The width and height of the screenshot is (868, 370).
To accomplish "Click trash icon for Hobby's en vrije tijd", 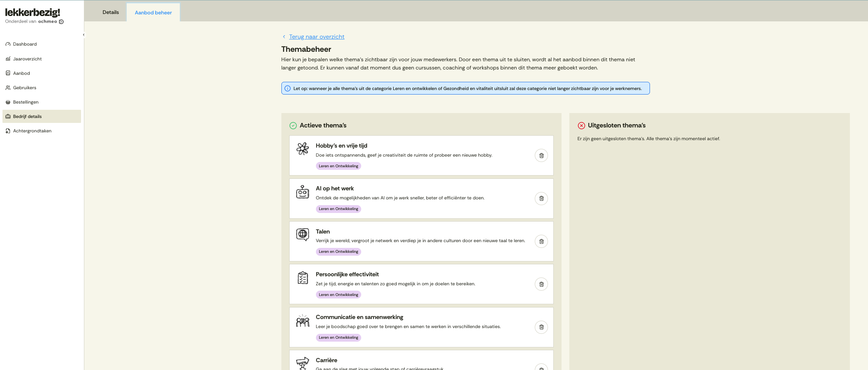I will [x=541, y=155].
